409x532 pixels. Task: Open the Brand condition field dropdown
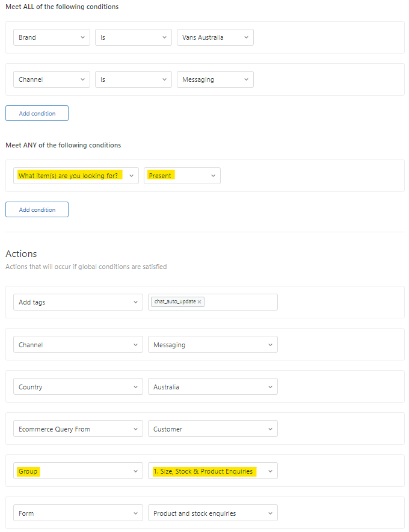[x=52, y=37]
